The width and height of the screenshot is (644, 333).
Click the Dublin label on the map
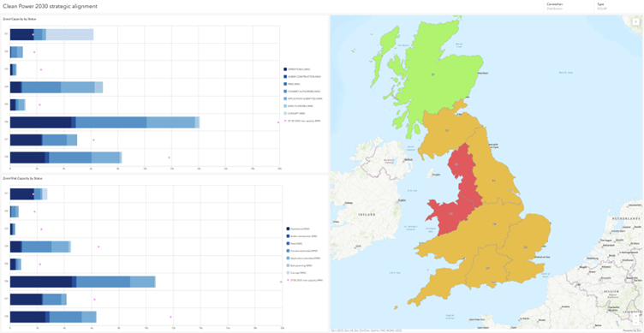(402, 200)
